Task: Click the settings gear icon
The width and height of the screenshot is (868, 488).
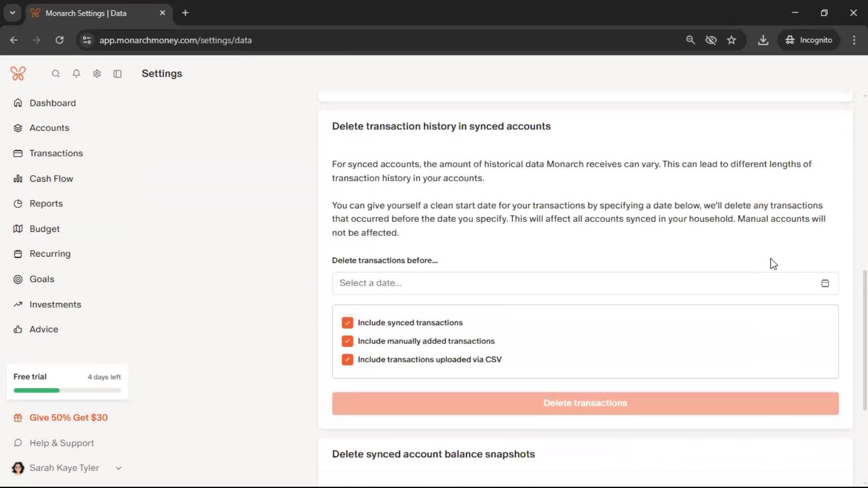Action: click(x=97, y=74)
